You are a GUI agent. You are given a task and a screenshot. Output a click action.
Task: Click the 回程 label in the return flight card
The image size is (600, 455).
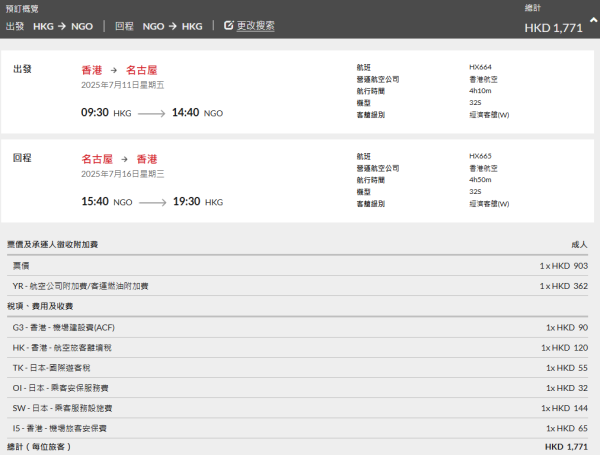click(22, 158)
